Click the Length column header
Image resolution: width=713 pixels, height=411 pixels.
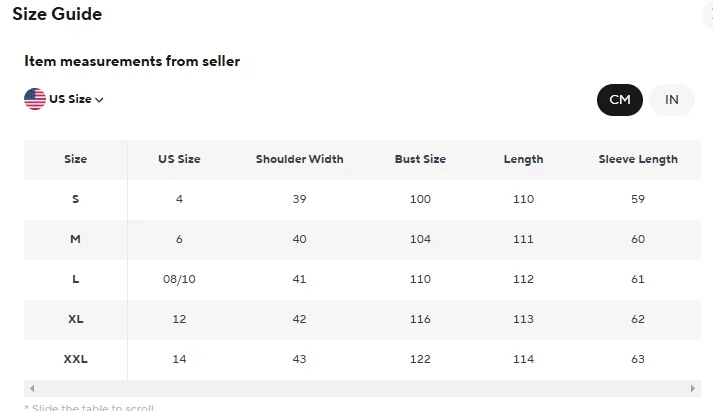tap(523, 159)
